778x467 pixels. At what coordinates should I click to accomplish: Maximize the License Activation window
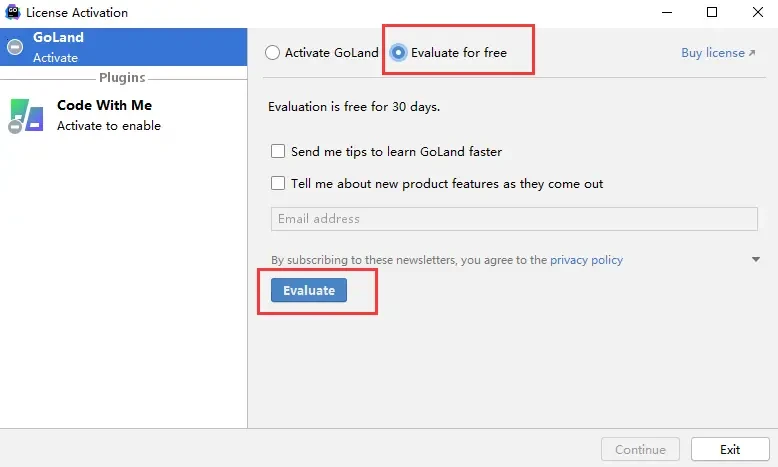(x=711, y=13)
